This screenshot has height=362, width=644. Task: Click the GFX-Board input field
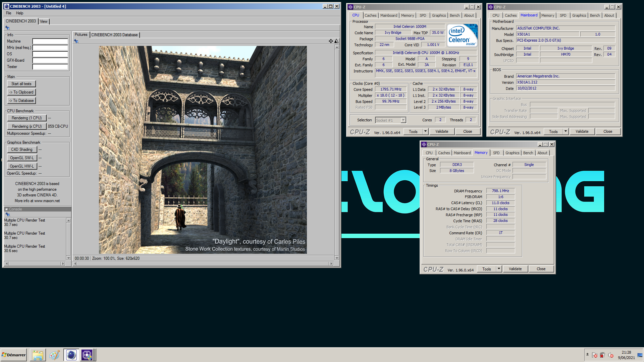coord(50,60)
